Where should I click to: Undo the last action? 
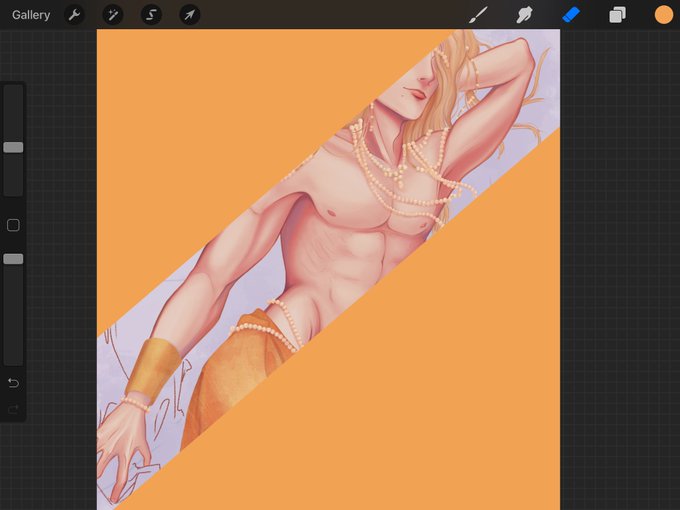pos(13,383)
